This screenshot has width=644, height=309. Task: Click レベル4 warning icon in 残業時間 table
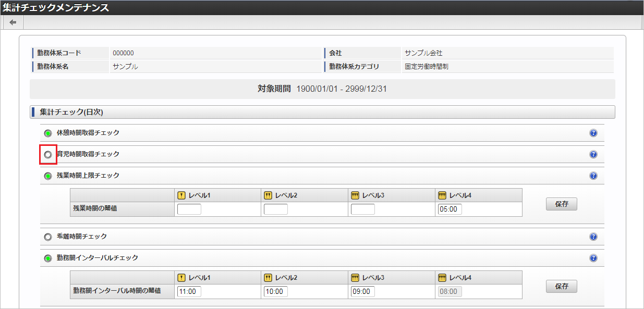click(442, 195)
